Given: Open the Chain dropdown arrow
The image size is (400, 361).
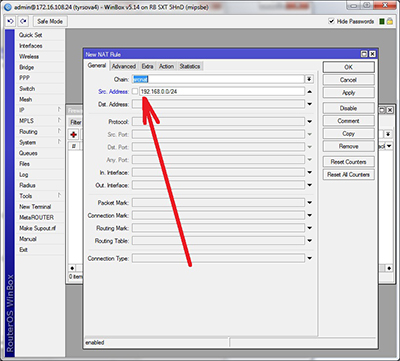Looking at the screenshot, I should pos(309,79).
